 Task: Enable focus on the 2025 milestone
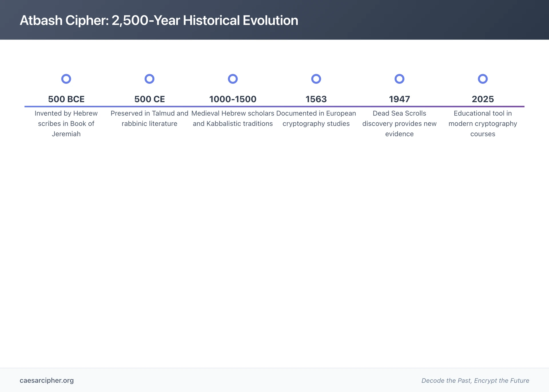(483, 99)
